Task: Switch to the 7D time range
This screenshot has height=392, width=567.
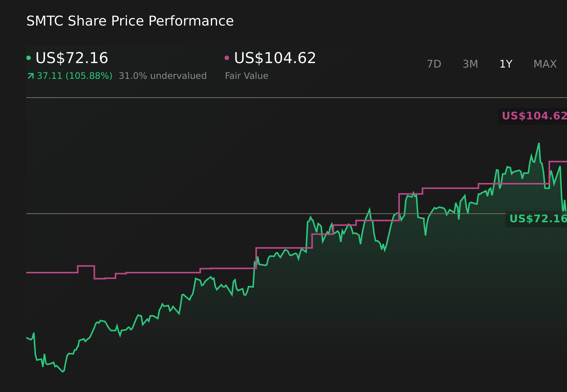Action: (434, 64)
